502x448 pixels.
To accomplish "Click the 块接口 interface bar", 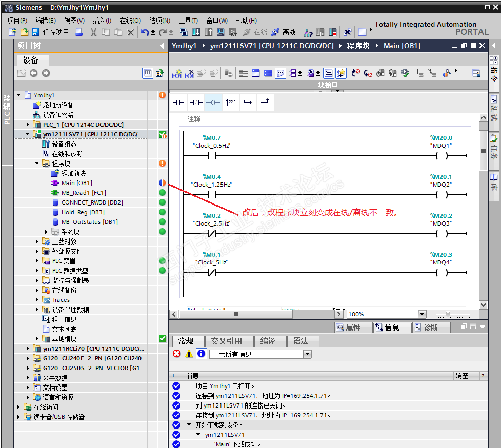I will (x=328, y=85).
